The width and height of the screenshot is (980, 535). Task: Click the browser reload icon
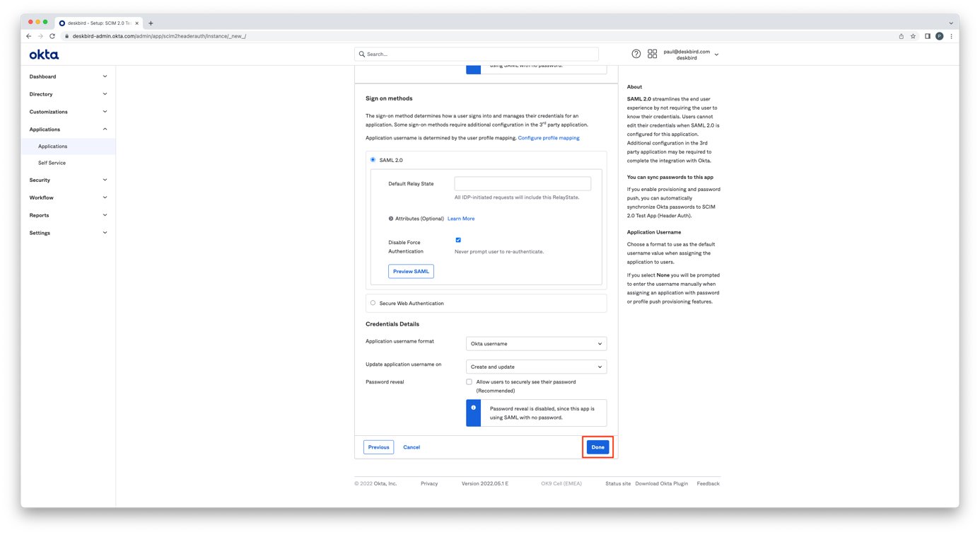[x=52, y=36]
